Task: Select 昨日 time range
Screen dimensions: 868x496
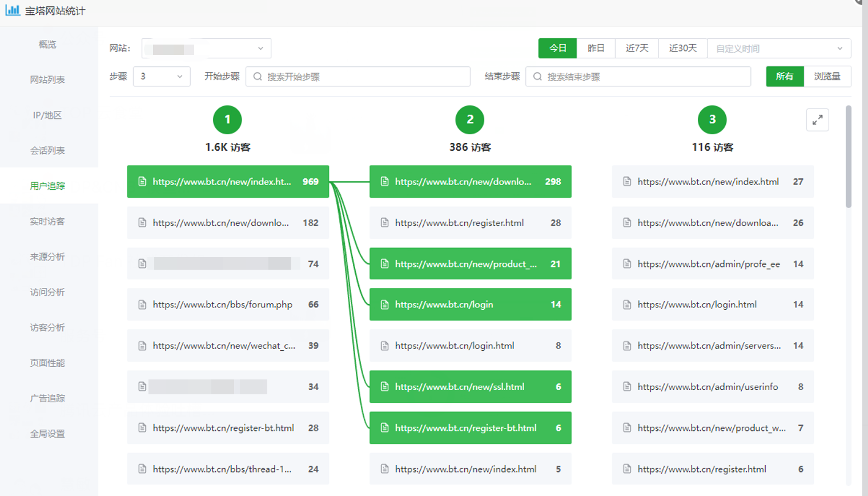Action: click(596, 48)
